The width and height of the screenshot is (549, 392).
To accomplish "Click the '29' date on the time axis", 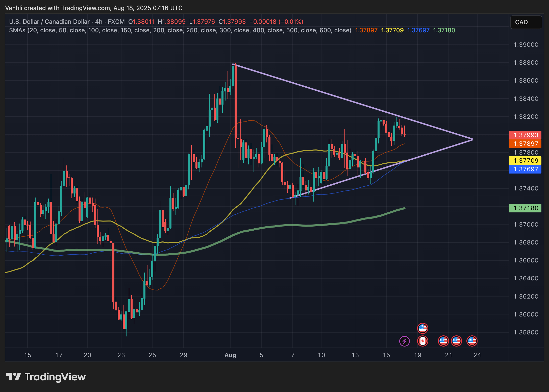I will 184,355.
